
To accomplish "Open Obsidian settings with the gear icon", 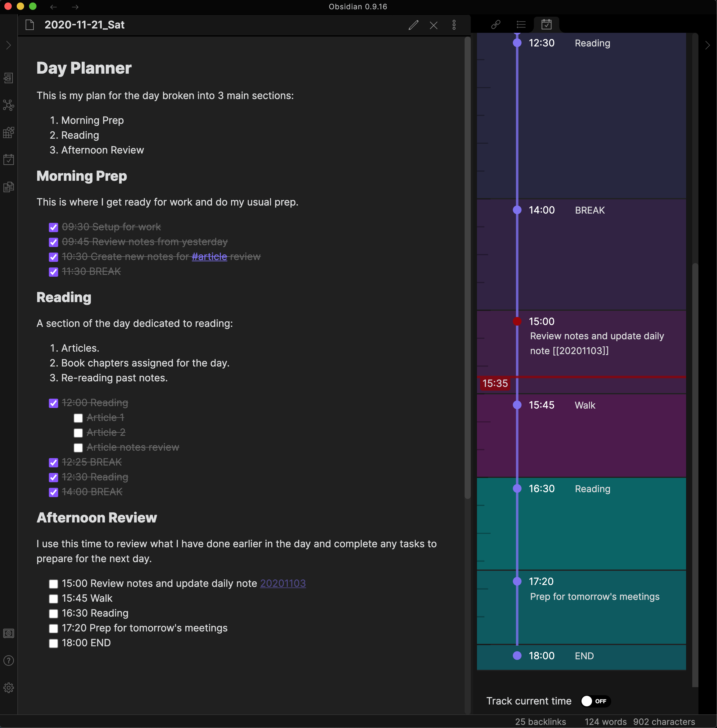I will (9, 687).
